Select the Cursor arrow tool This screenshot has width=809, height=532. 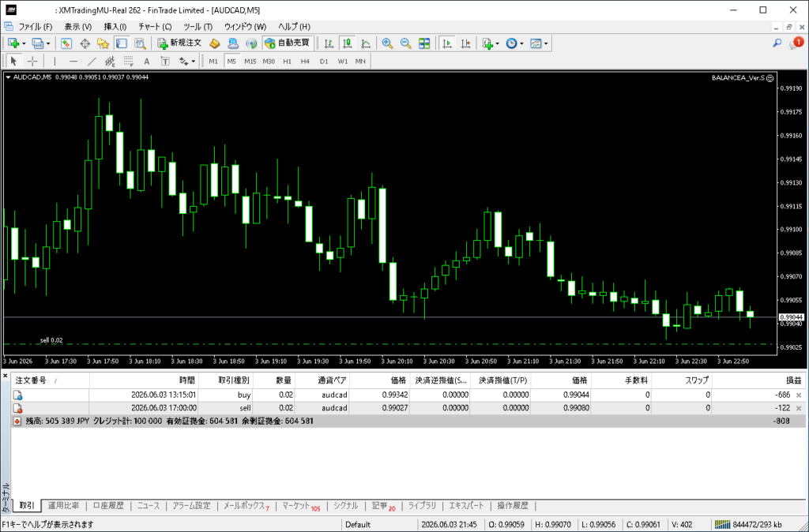pyautogui.click(x=14, y=62)
